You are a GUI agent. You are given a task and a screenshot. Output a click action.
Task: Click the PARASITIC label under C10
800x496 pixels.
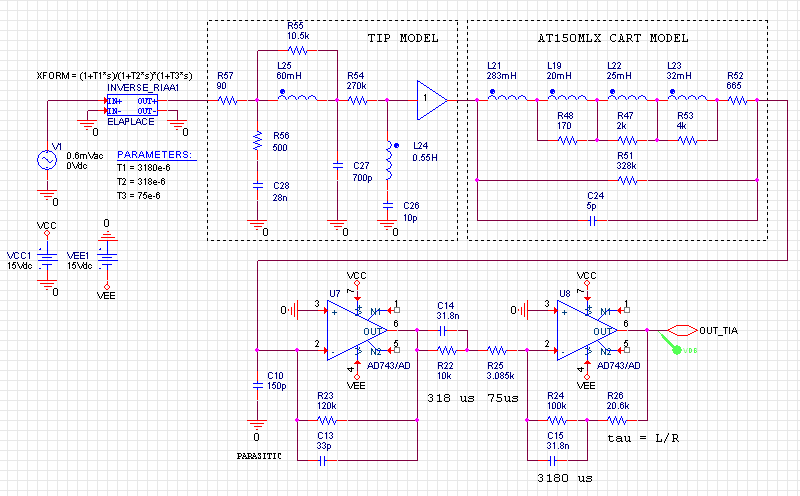tap(259, 456)
